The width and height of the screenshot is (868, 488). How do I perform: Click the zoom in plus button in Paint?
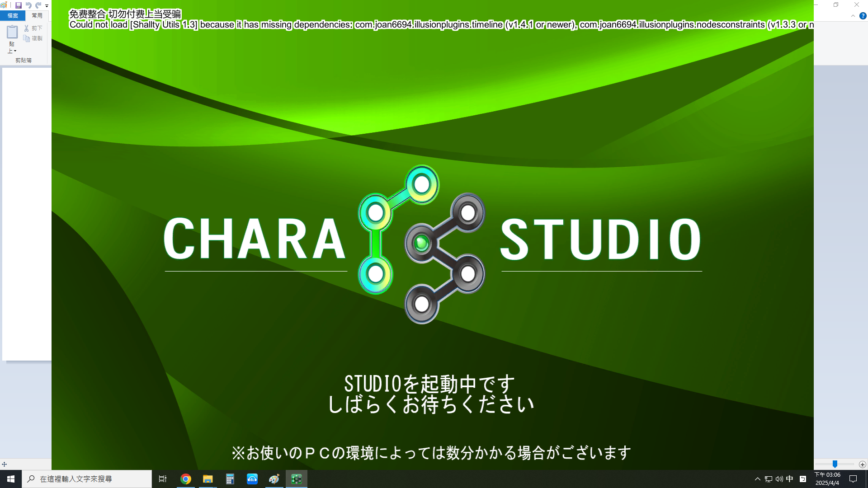coord(862,465)
